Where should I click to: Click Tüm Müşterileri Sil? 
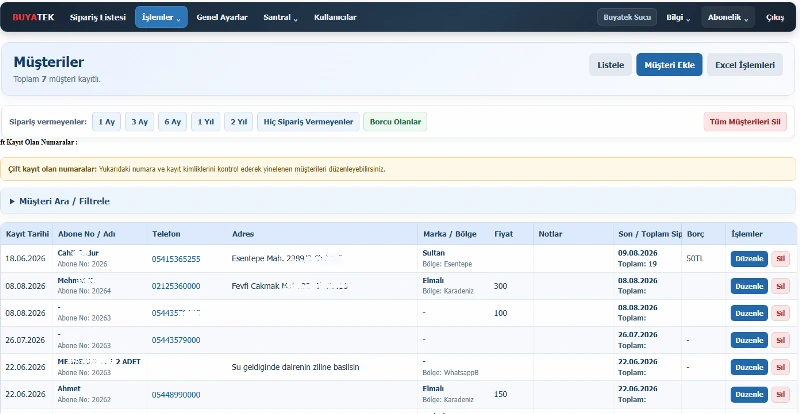pos(745,122)
